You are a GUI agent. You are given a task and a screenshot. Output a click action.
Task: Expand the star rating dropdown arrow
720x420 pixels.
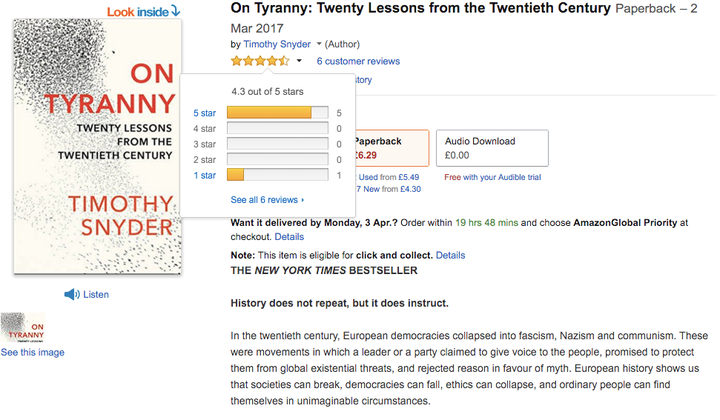point(299,61)
